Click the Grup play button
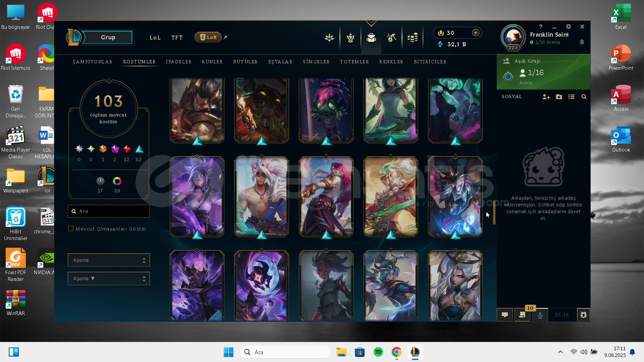The width and height of the screenshot is (644, 362). pyautogui.click(x=108, y=37)
